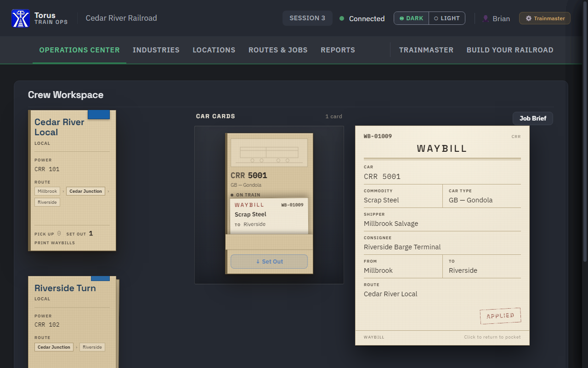Click the APPLIED stamp on the waybill
588x368 pixels.
[x=500, y=316]
